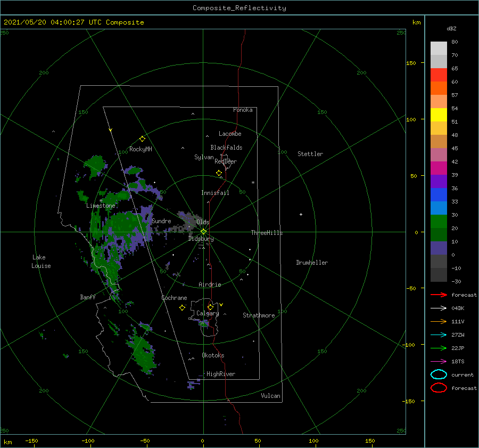Select the purple swatch above 36 dBZ
479x448 pixels.
439,181
